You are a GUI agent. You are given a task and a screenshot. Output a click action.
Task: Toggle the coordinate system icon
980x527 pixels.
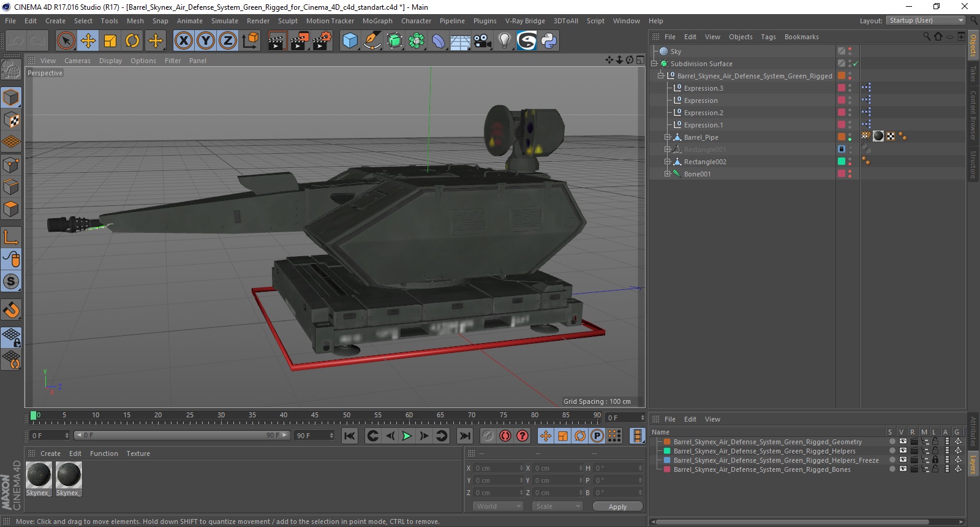coord(250,41)
